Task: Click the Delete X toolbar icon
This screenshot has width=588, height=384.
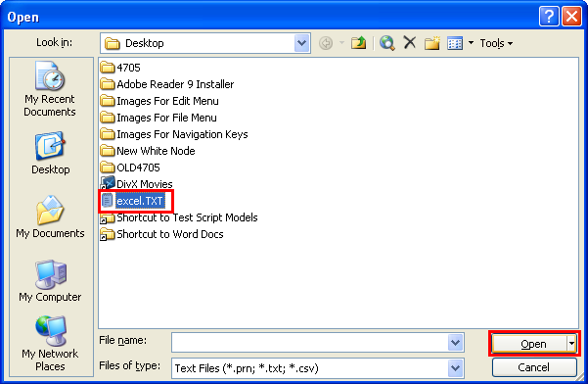Action: [x=410, y=43]
